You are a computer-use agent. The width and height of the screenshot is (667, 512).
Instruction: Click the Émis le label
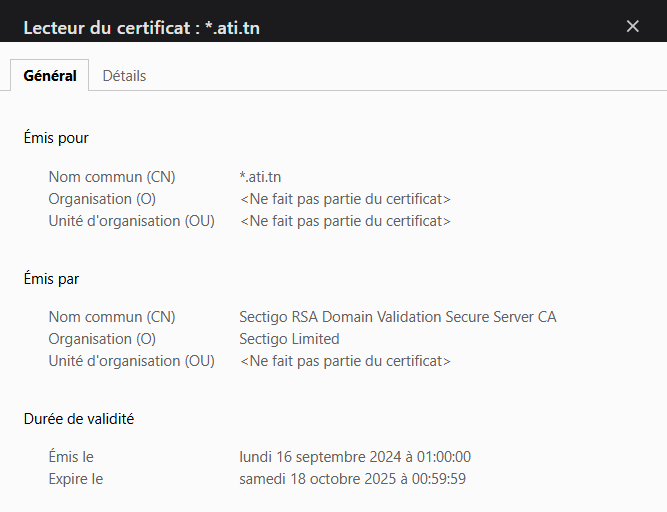[71, 457]
